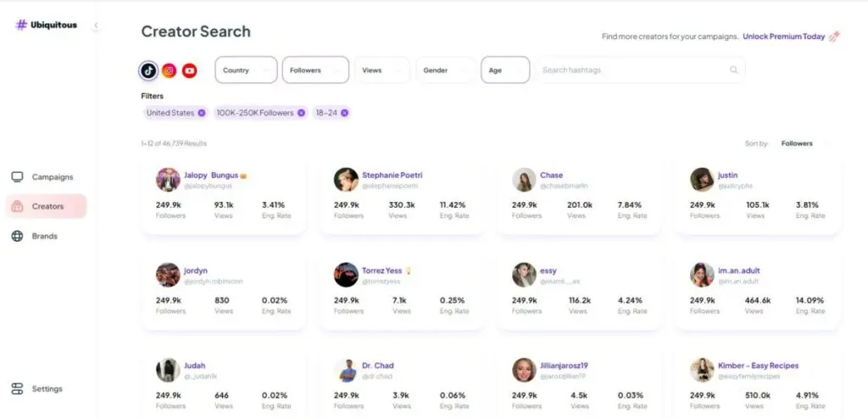Screen dimensions: 868x419
Task: Go to Campaigns in the sidebar
Action: point(52,177)
